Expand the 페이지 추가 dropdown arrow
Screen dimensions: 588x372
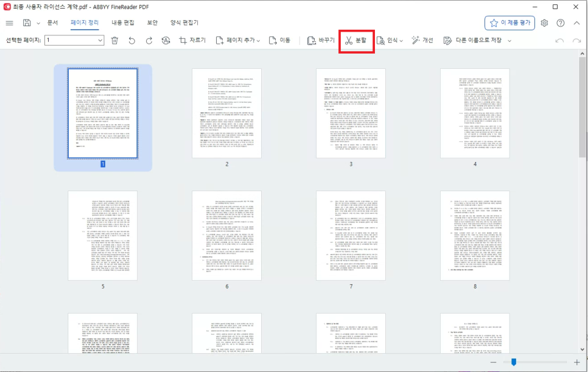click(258, 41)
